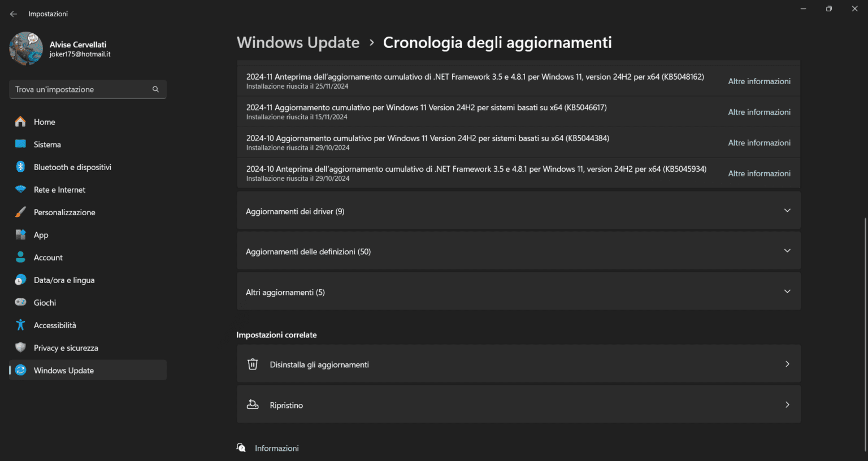868x461 pixels.
Task: Click the back arrow at top left
Action: (13, 14)
